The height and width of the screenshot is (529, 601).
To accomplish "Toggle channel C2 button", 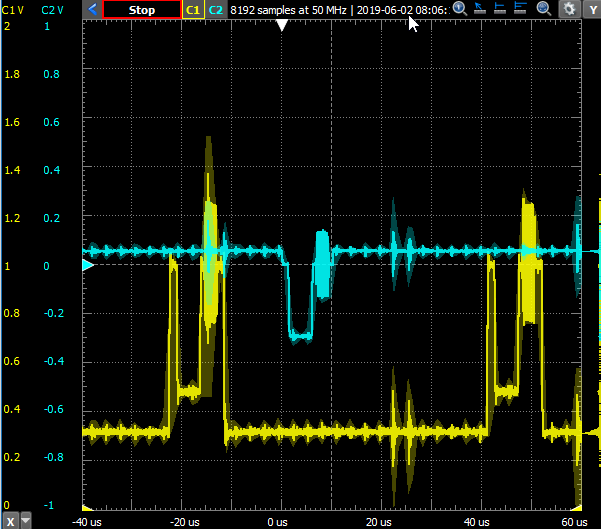I will 216,10.
